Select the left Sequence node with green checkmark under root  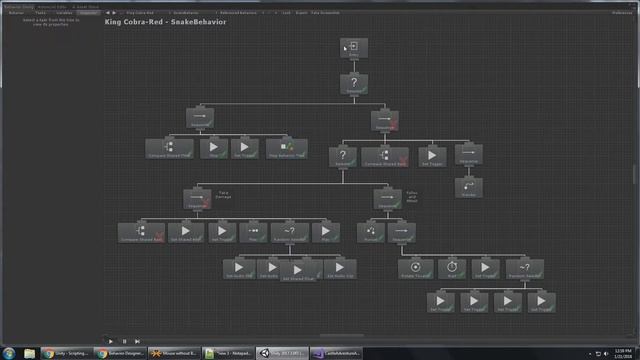pos(200,118)
